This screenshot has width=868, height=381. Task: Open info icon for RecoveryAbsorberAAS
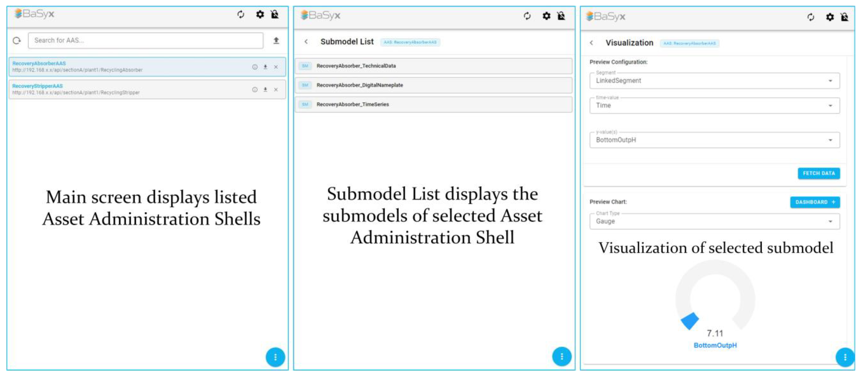255,67
